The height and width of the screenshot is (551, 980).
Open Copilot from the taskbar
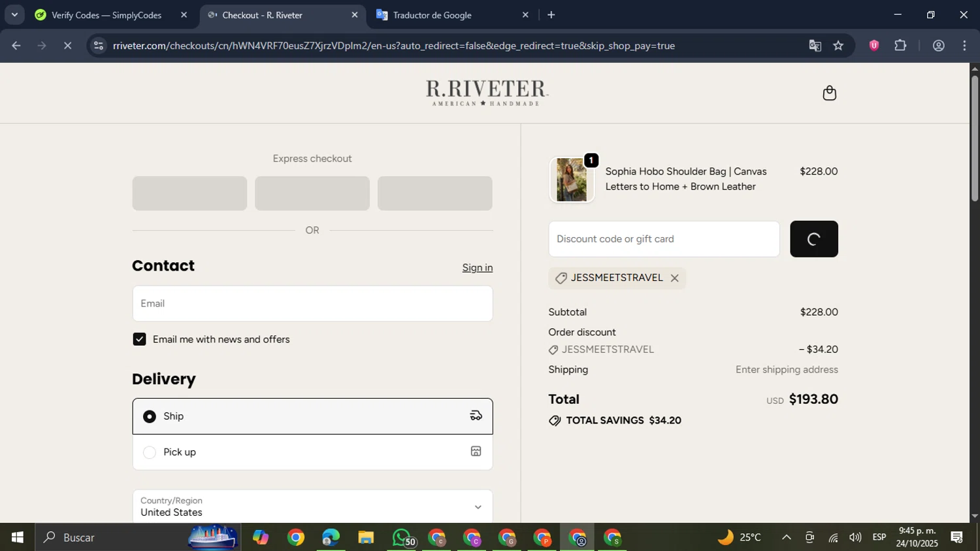(x=261, y=537)
